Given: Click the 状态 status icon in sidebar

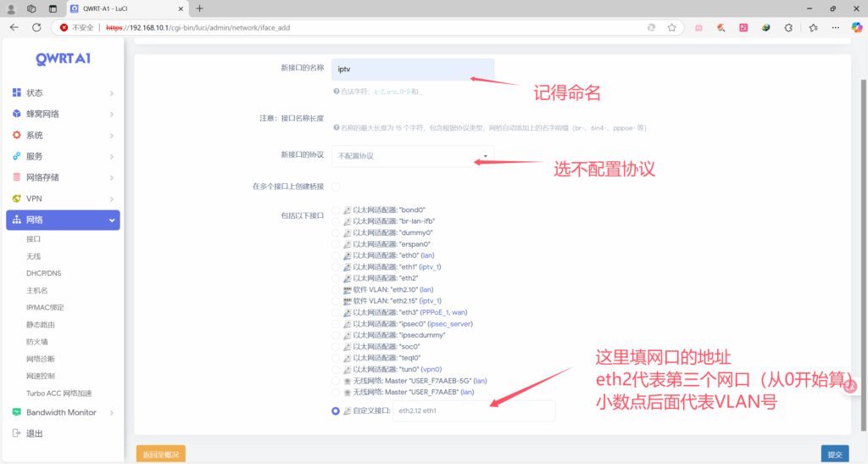Looking at the screenshot, I should click(17, 92).
